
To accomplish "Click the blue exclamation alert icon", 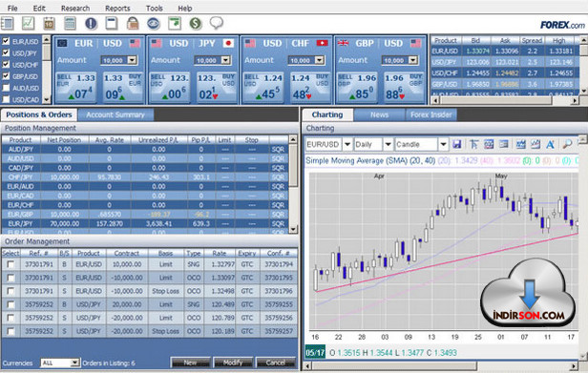I will point(91,24).
